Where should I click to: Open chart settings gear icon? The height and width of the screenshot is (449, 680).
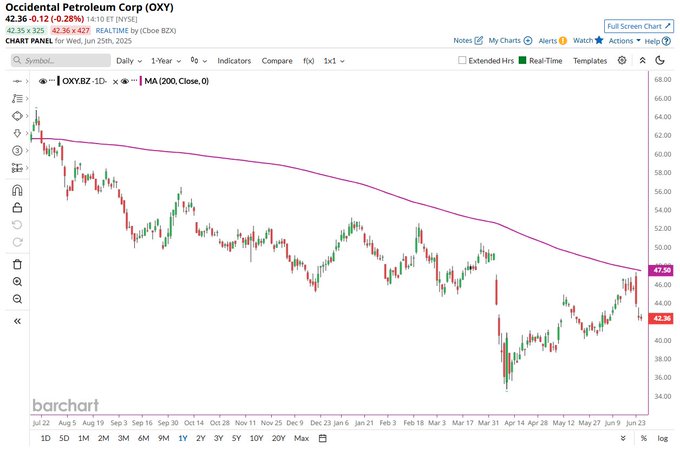click(x=622, y=60)
